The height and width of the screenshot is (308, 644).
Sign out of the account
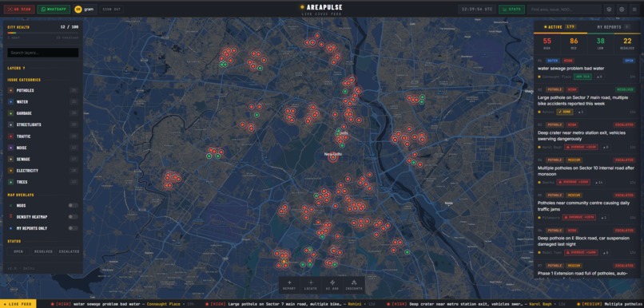click(x=111, y=9)
